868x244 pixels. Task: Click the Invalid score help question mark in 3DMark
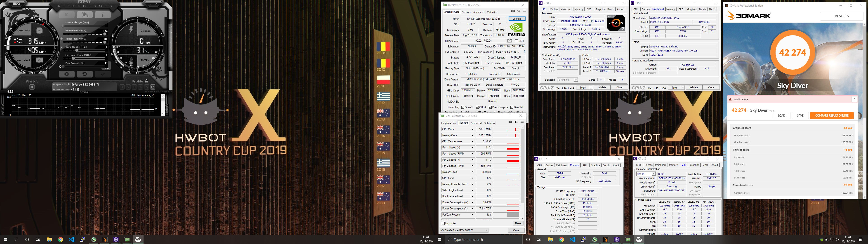coord(854,99)
